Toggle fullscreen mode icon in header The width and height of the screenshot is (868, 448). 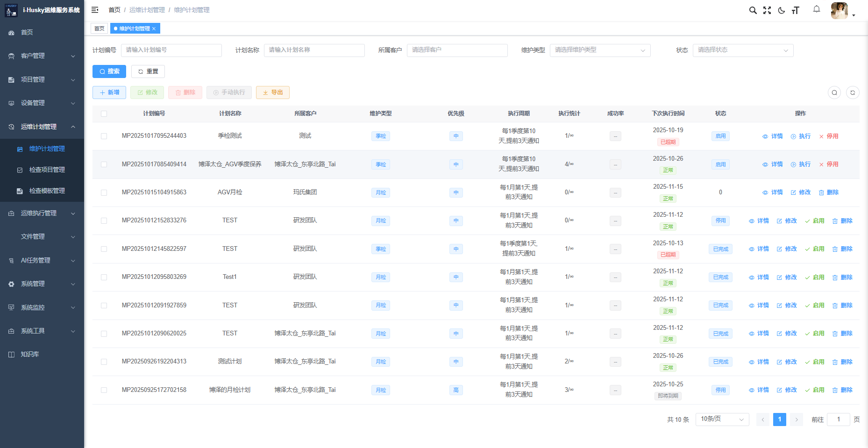[767, 10]
